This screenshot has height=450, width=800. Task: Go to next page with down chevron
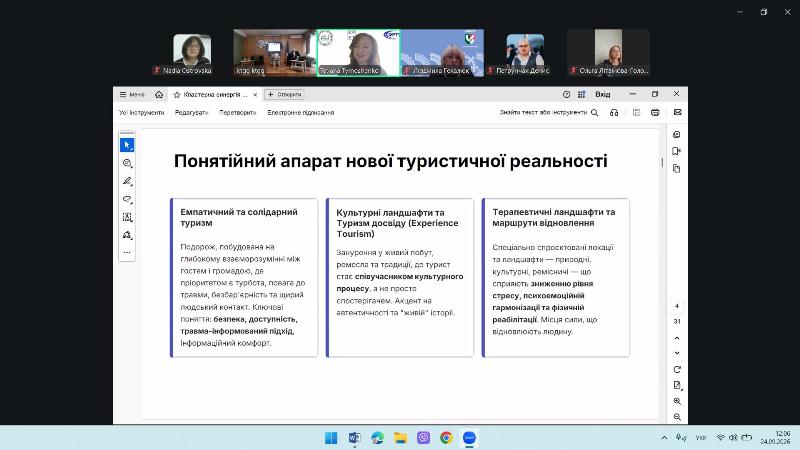(677, 353)
